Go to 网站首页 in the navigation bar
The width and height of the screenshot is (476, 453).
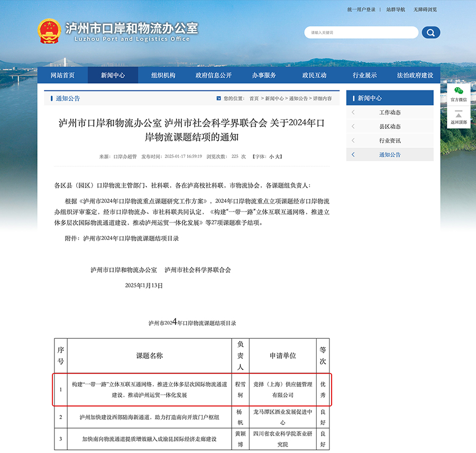pyautogui.click(x=62, y=76)
